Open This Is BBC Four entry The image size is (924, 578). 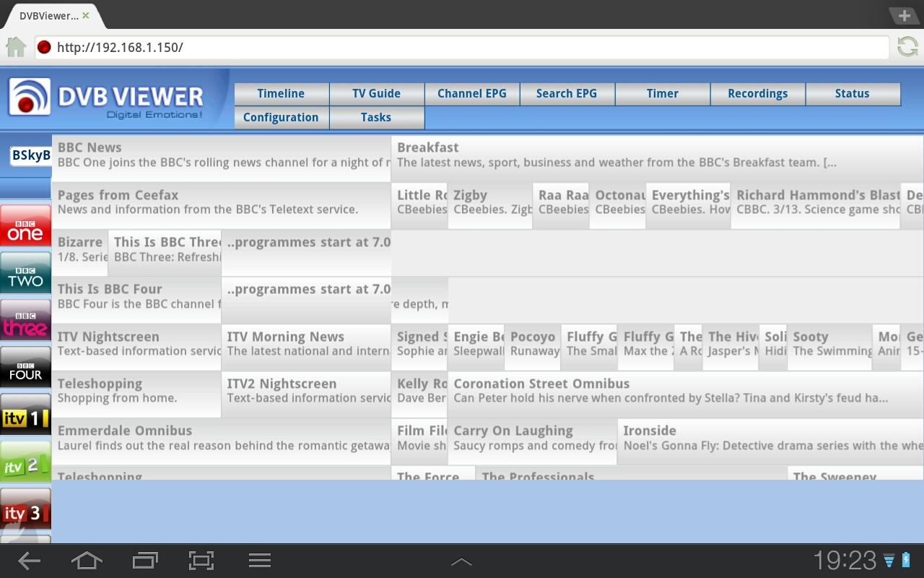[136, 300]
